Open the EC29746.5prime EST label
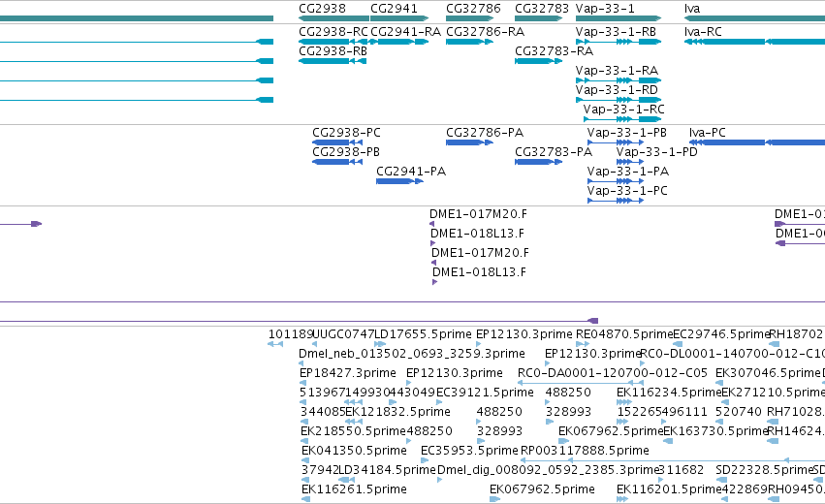Viewport: 825px width, 504px height. tap(721, 334)
